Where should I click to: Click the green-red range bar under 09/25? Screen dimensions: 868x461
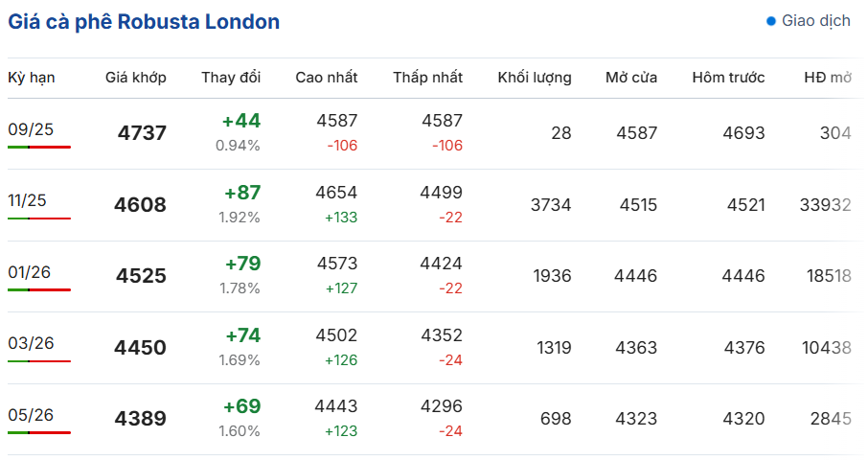pos(39,147)
